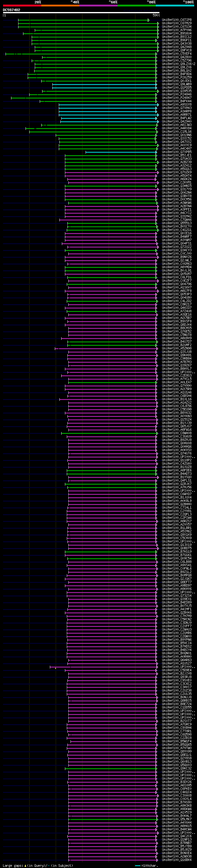
Task: Click the cyan =100char. scale marker
Action: click(137, 865)
